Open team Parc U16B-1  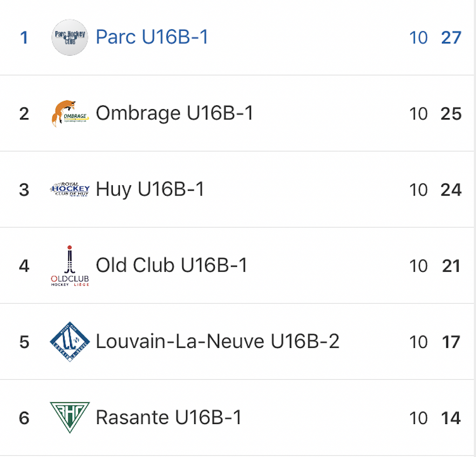click(152, 37)
